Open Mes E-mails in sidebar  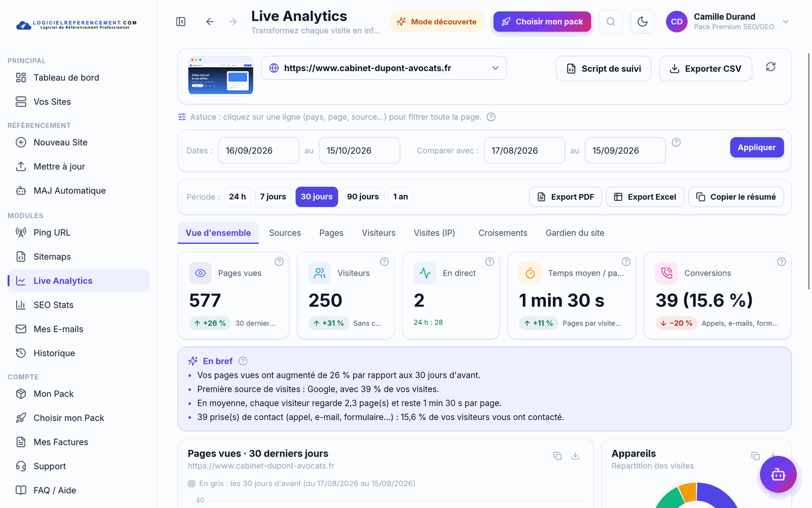click(x=78, y=329)
